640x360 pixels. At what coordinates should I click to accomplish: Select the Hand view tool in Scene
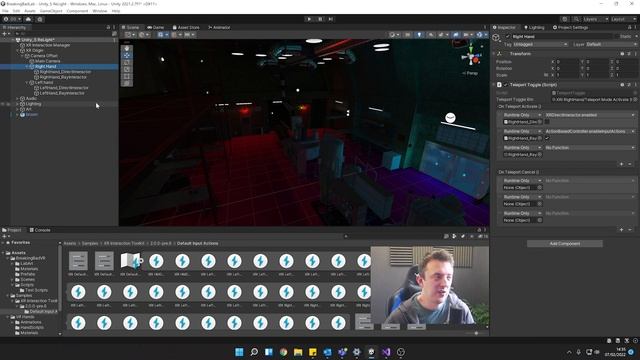[127, 48]
